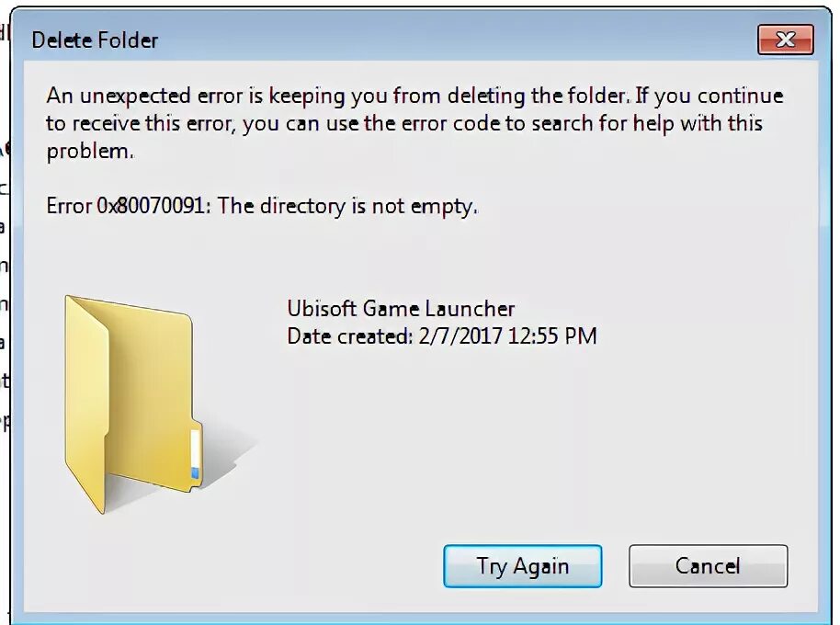Click the empty title bar area beside the title

(455, 40)
